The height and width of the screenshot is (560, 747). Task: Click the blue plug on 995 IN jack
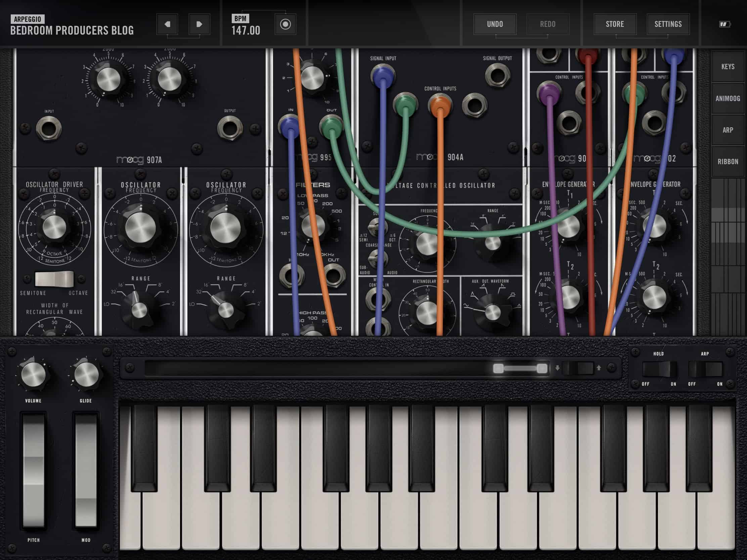tap(290, 126)
